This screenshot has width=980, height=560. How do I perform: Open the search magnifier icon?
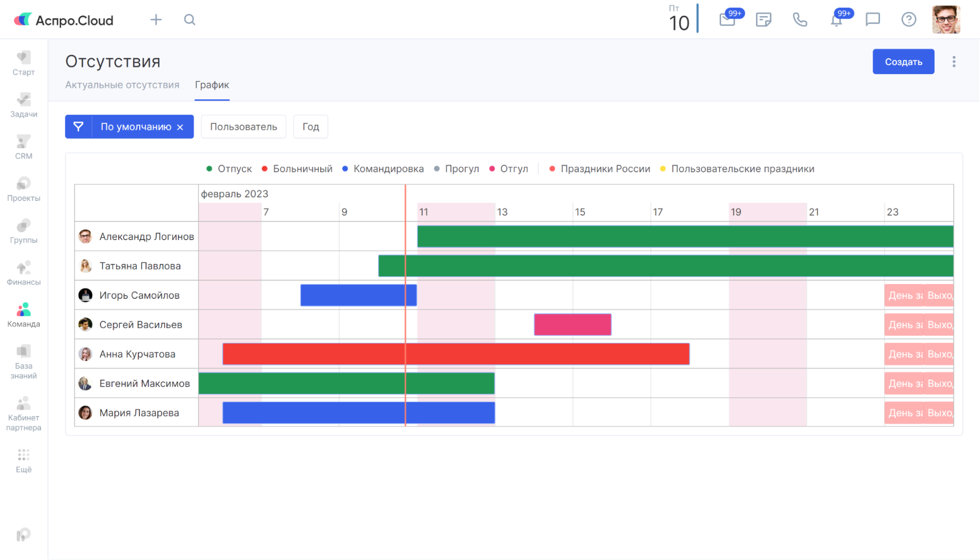pyautogui.click(x=190, y=20)
